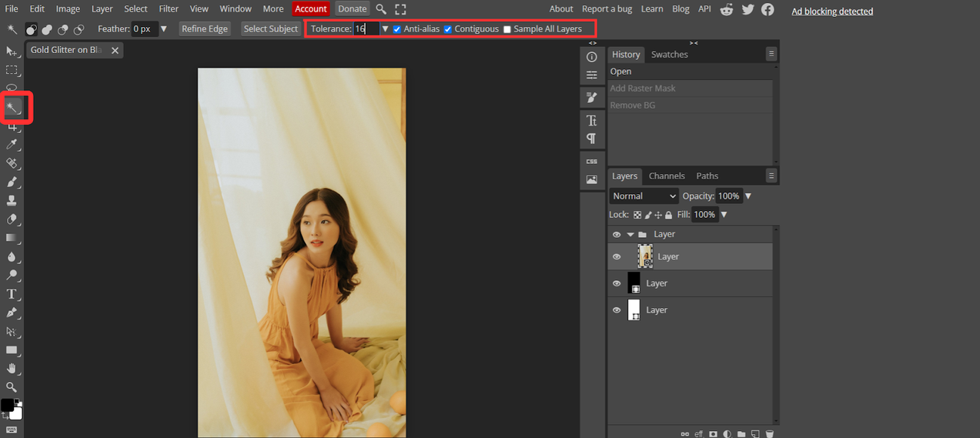The image size is (980, 438).
Task: Switch to the Channels tab
Action: 666,176
